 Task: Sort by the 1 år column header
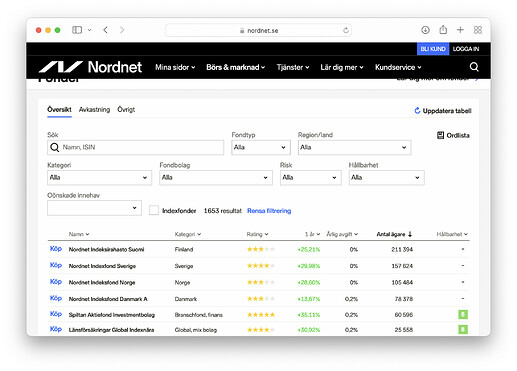[312, 234]
